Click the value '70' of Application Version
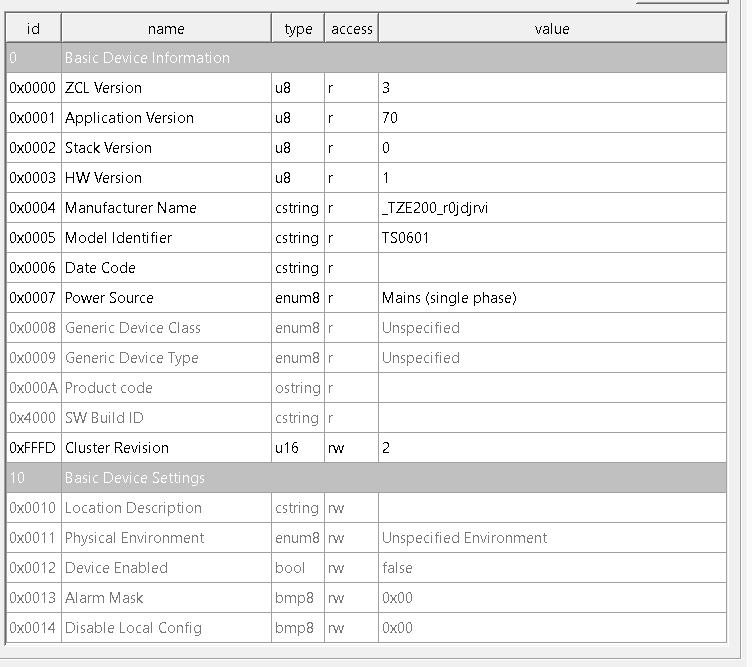The height and width of the screenshot is (667, 752). coord(390,118)
